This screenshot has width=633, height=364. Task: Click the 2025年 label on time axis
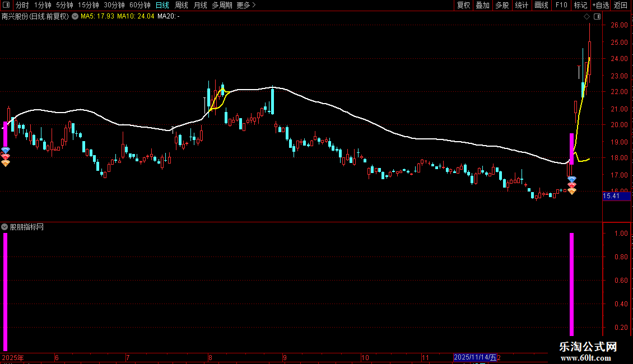point(12,357)
